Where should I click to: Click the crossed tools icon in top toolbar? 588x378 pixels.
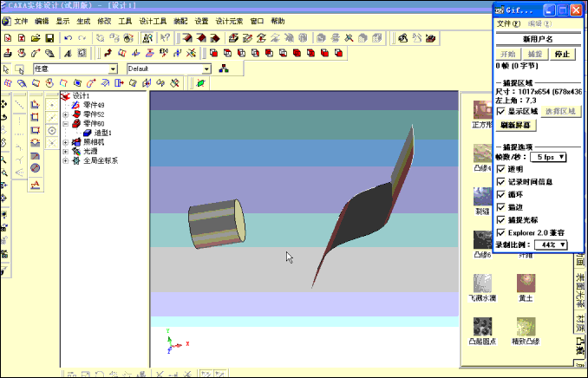coord(349,38)
